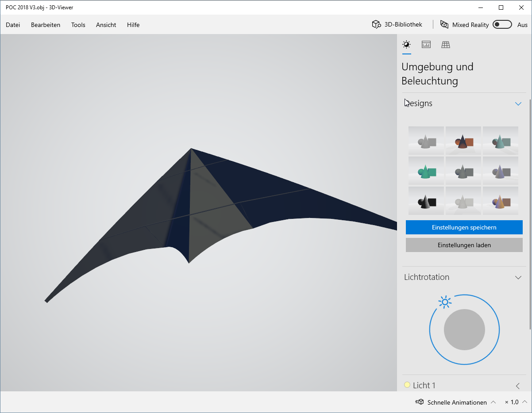Click the sun icon on light rotation dial
Viewport: 532px width, 413px height.
(x=445, y=302)
